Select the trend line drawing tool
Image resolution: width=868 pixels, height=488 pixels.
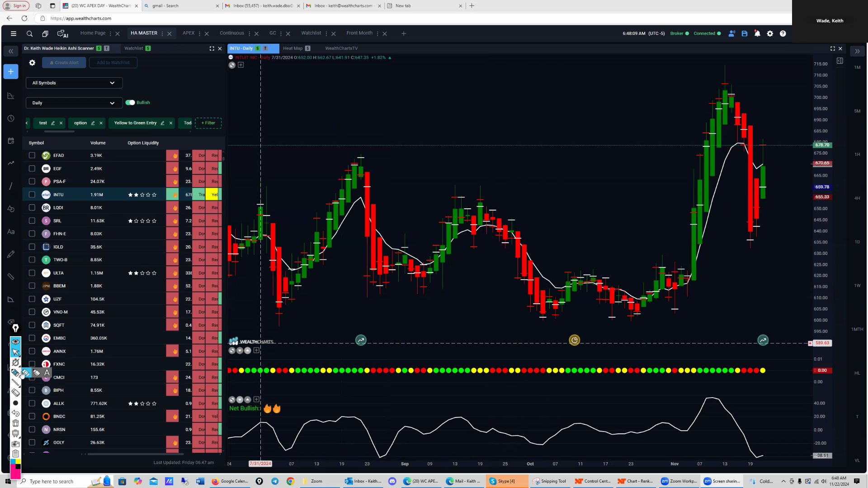point(11,186)
